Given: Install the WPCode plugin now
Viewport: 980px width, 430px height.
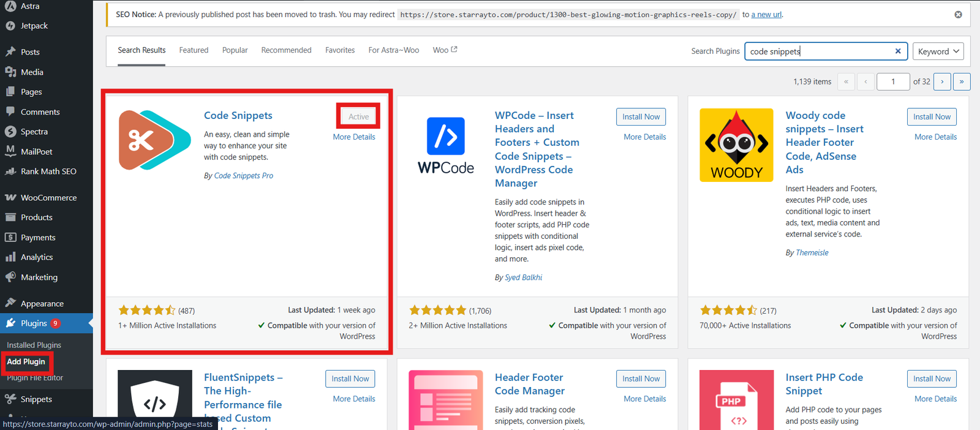Looking at the screenshot, I should (x=641, y=117).
